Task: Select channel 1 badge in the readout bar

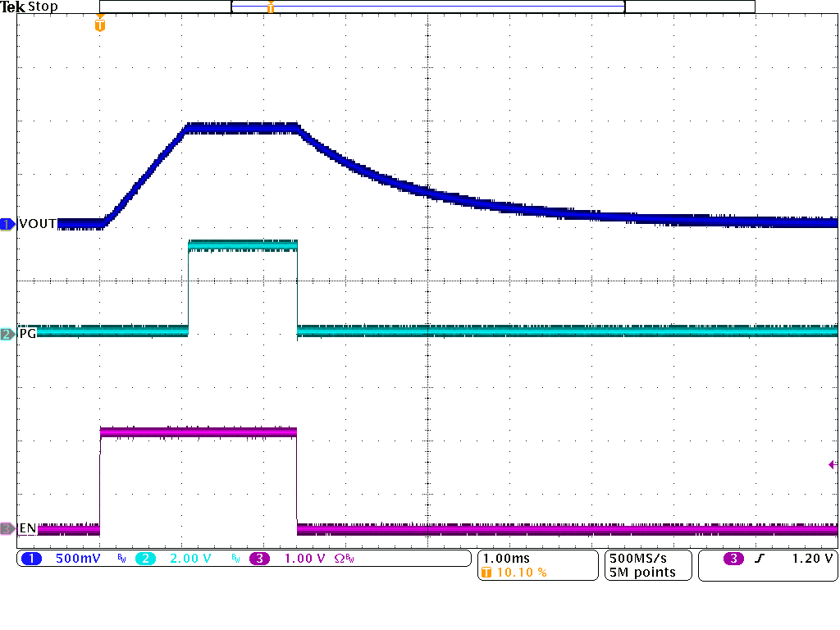Action: coord(31,559)
